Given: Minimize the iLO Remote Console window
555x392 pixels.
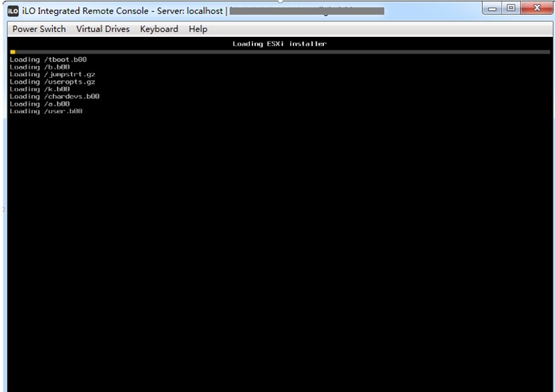Looking at the screenshot, I should click(492, 8).
